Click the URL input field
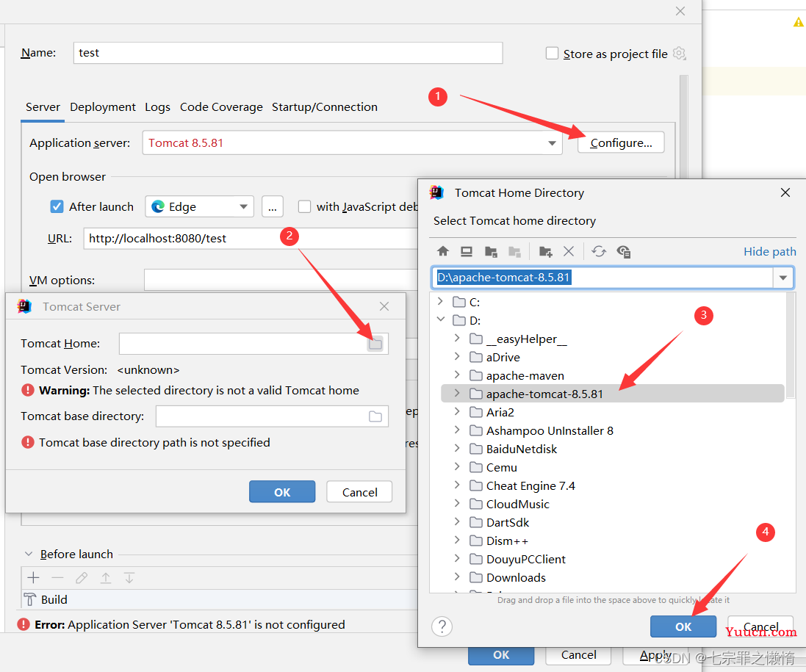The height and width of the screenshot is (672, 806). [251, 239]
